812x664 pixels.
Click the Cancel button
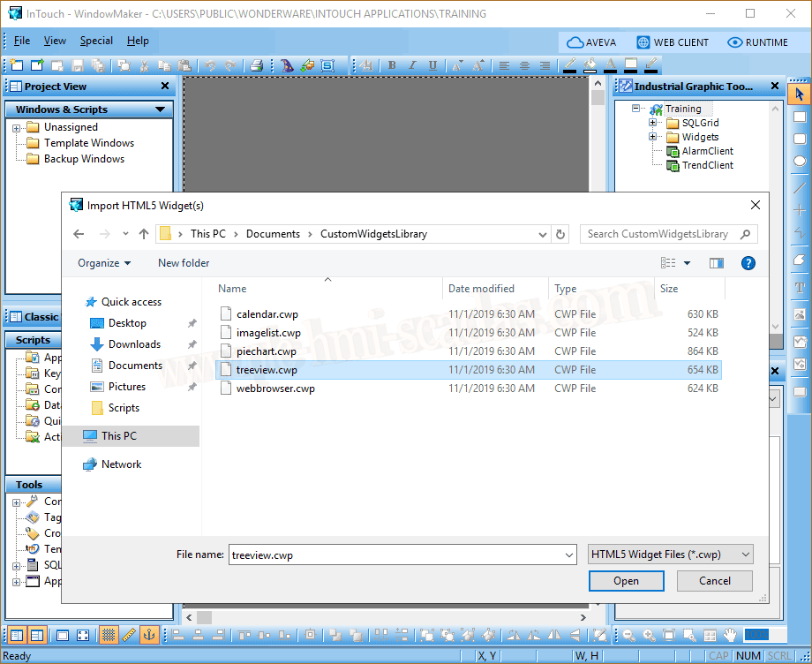(714, 581)
